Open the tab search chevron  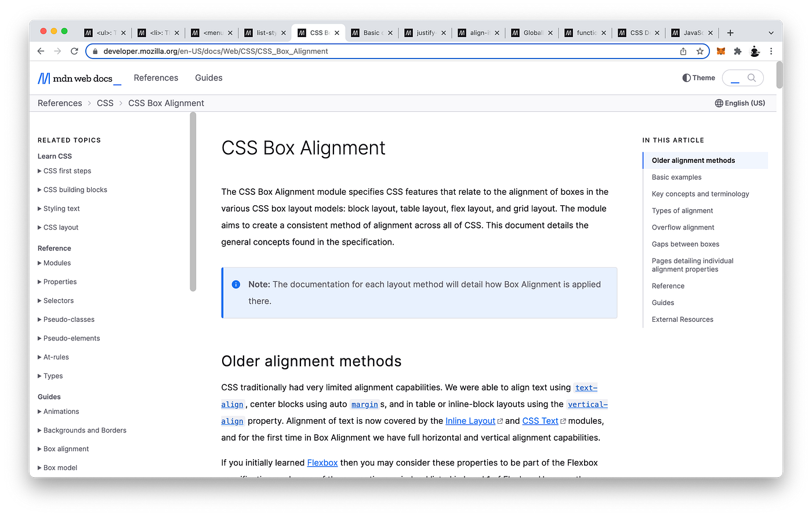770,33
